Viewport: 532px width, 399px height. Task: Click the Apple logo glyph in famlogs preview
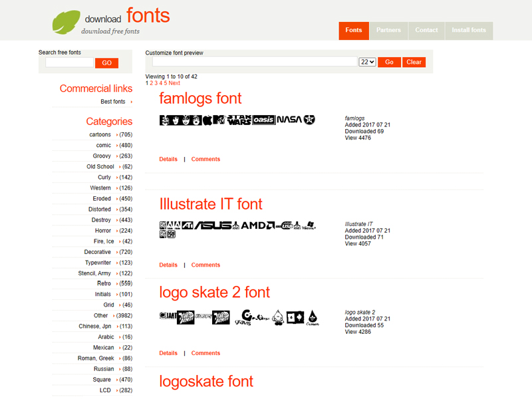click(207, 120)
